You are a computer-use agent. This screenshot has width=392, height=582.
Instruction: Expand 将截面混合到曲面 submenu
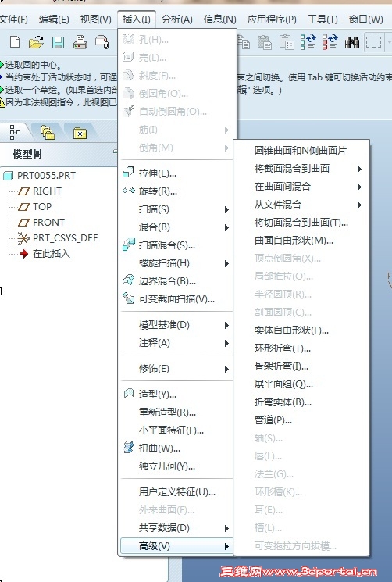pyautogui.click(x=301, y=169)
